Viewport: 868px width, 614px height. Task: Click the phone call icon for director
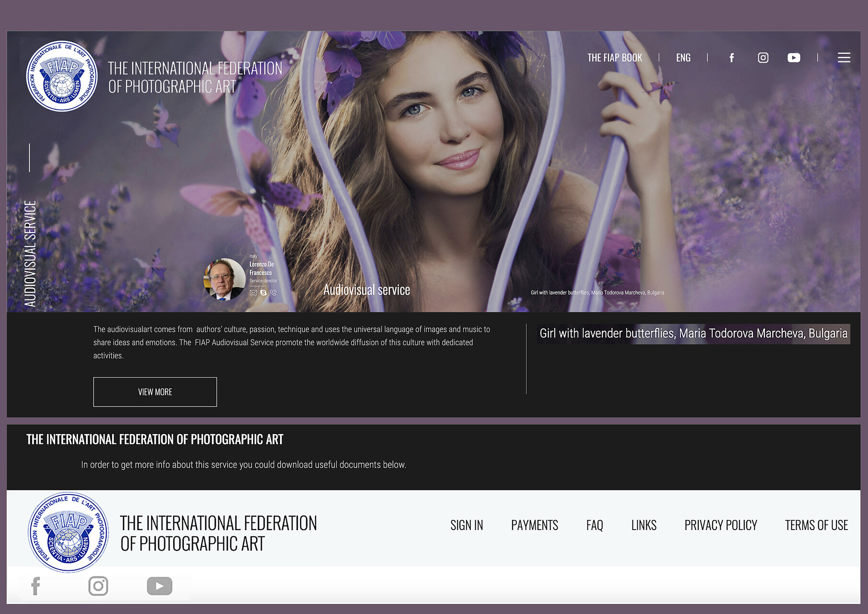(x=273, y=293)
